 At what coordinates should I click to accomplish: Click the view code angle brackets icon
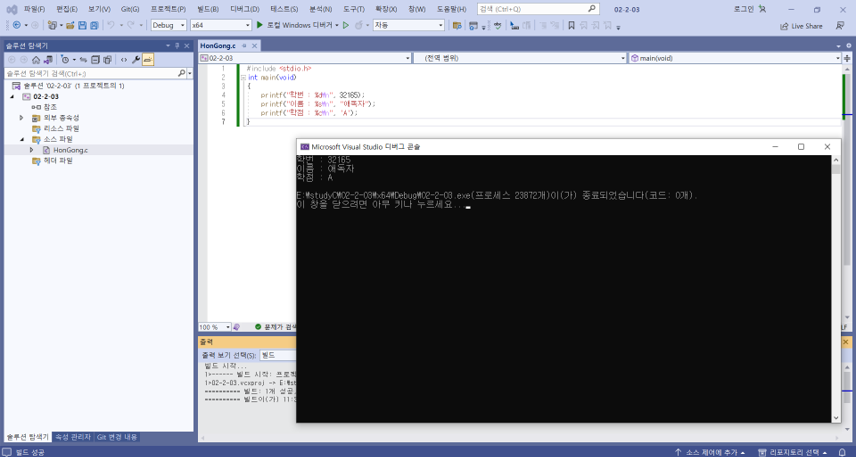[124, 60]
